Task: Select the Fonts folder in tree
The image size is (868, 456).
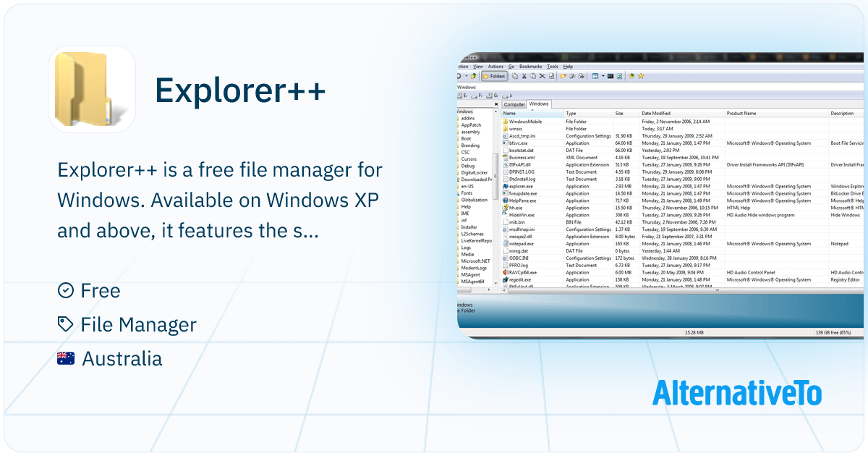Action: [x=467, y=193]
